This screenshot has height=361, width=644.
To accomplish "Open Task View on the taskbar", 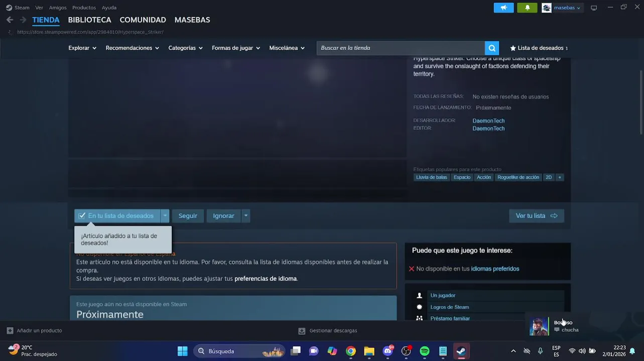I will coord(296,351).
